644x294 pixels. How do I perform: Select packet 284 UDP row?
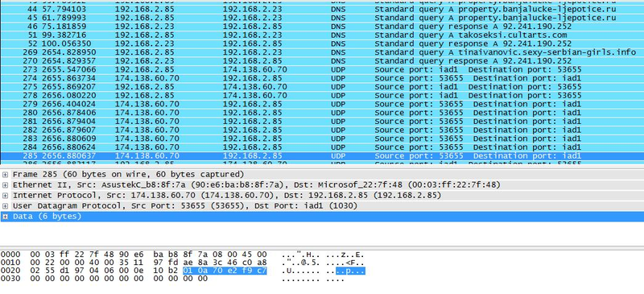pyautogui.click(x=322, y=147)
